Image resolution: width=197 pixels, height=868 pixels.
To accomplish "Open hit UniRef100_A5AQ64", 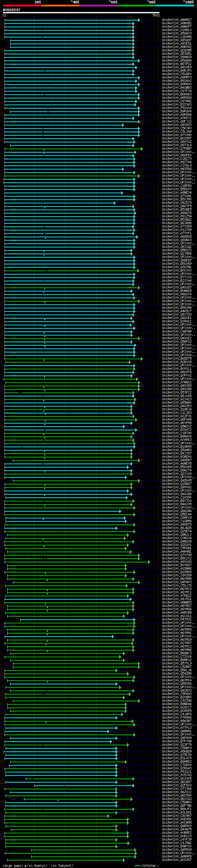I will (177, 61).
